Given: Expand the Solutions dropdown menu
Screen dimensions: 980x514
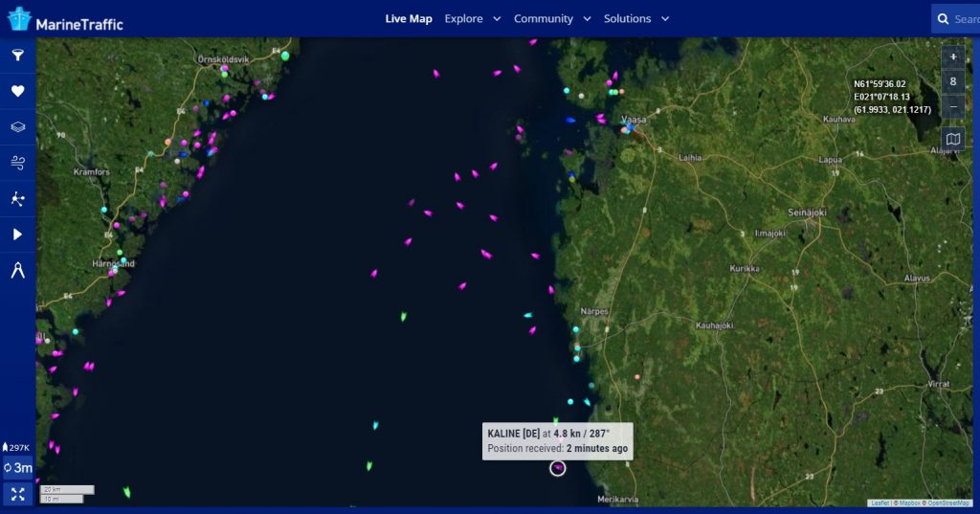Looking at the screenshot, I should coord(635,18).
